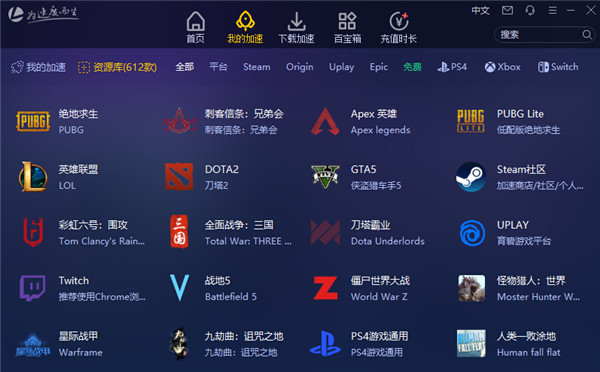600x372 pixels.
Task: Select the 我的加速 rocket icon
Action: 245,21
